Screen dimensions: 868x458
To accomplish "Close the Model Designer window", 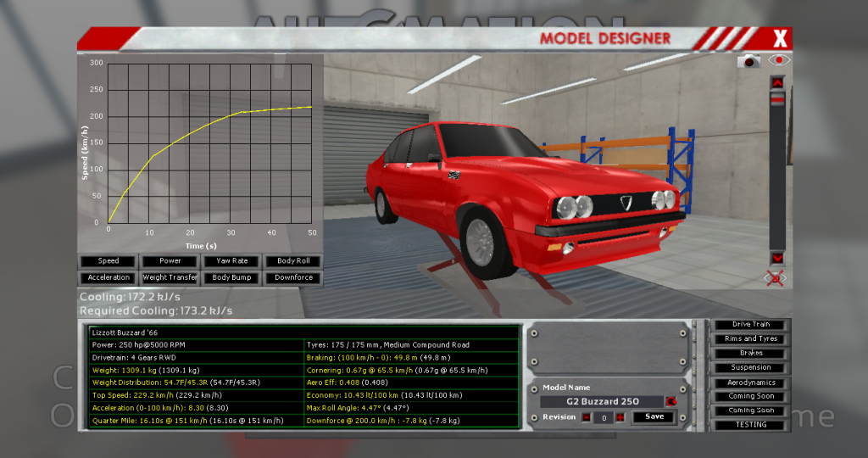I will pyautogui.click(x=780, y=39).
